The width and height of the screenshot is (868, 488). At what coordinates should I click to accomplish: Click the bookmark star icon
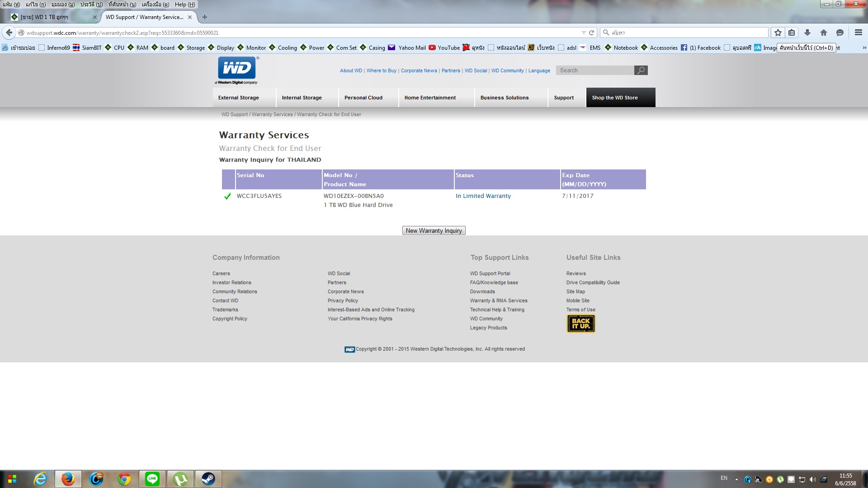click(x=778, y=33)
